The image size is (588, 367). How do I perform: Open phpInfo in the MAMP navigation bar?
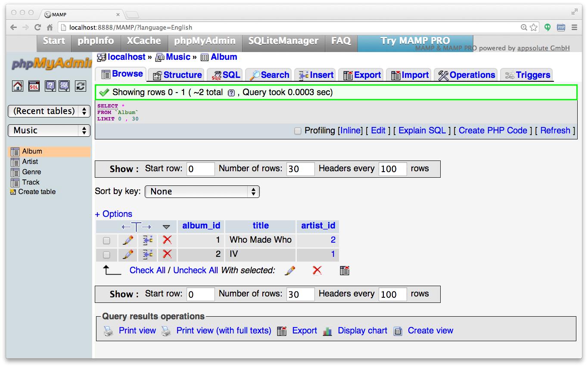click(96, 41)
